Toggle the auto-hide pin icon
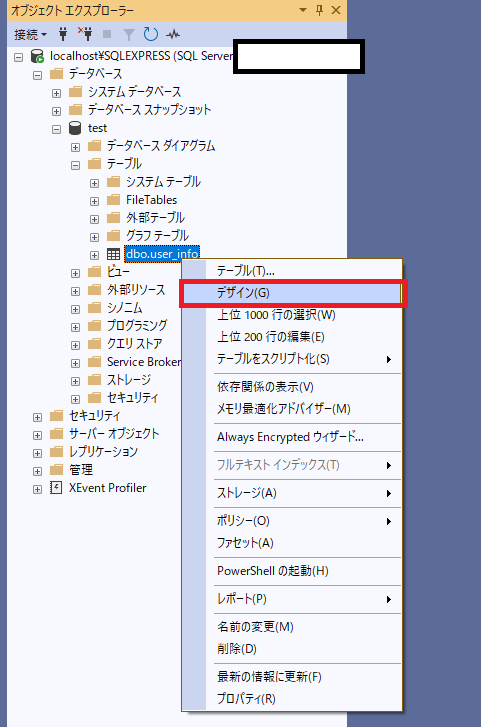This screenshot has height=727, width=481. point(320,10)
